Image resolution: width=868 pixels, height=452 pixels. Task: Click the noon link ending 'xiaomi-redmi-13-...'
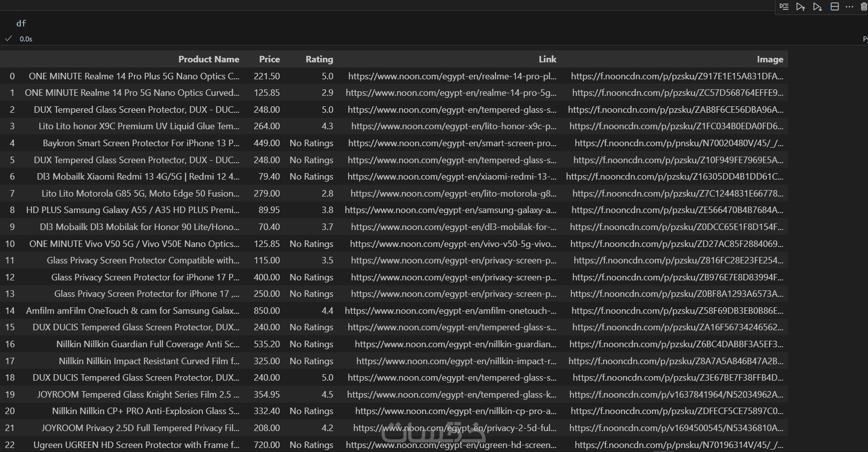tap(452, 177)
